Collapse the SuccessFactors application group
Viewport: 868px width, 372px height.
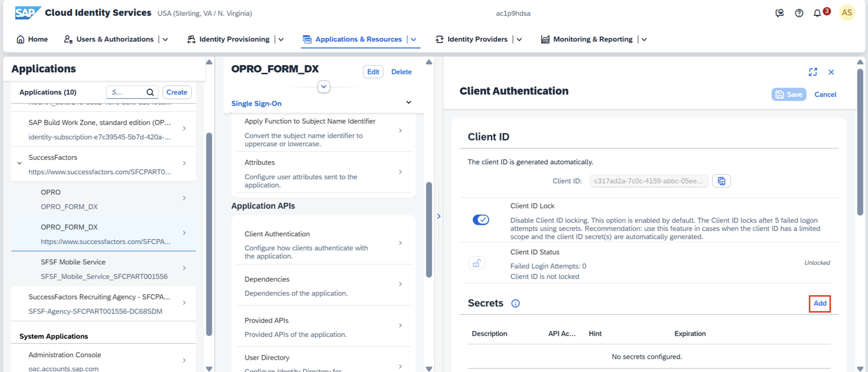click(x=20, y=163)
